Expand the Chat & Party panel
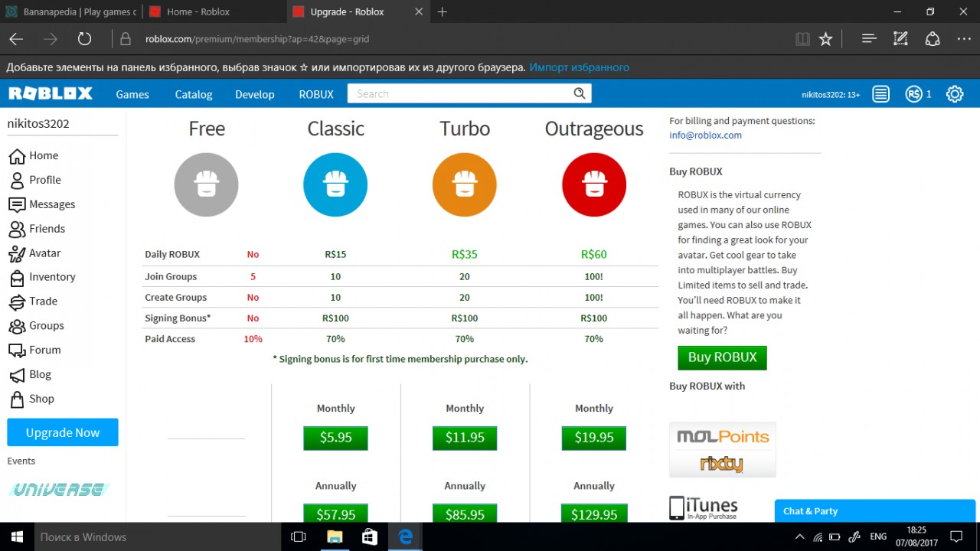The image size is (980, 551). tap(875, 511)
